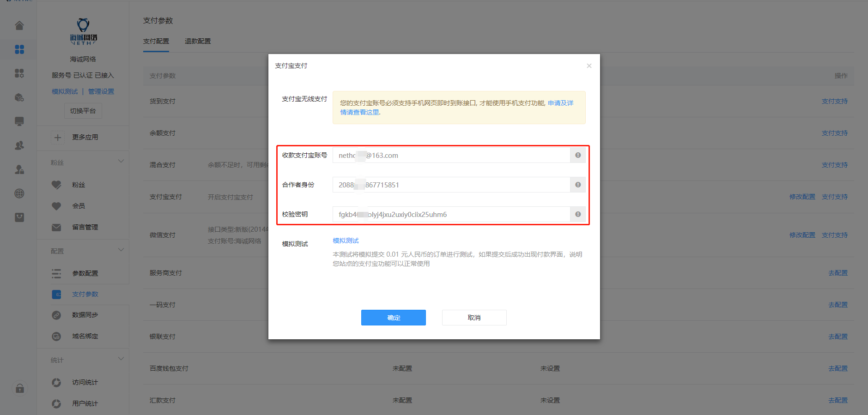The image size is (868, 415).
Task: Click the 校验密钥 input field
Action: tap(451, 214)
